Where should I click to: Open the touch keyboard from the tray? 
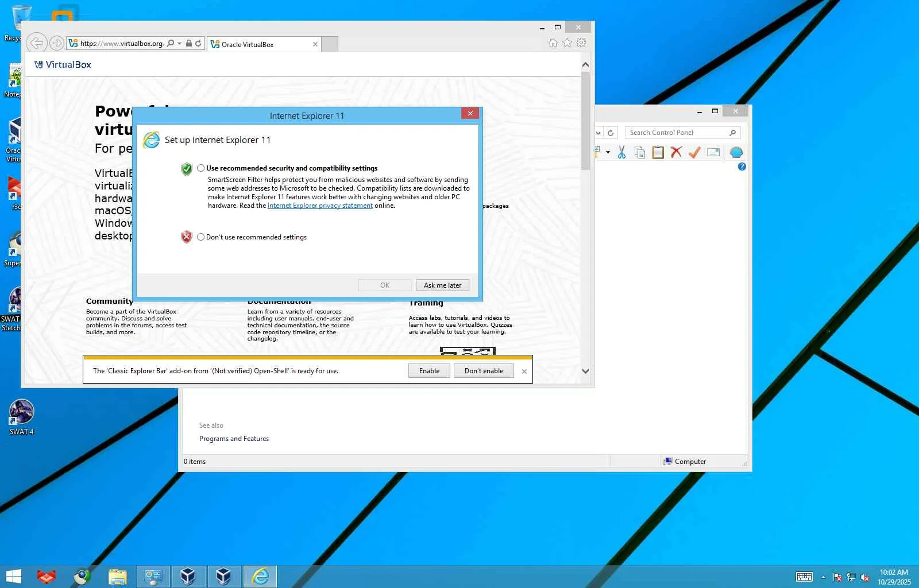(804, 577)
